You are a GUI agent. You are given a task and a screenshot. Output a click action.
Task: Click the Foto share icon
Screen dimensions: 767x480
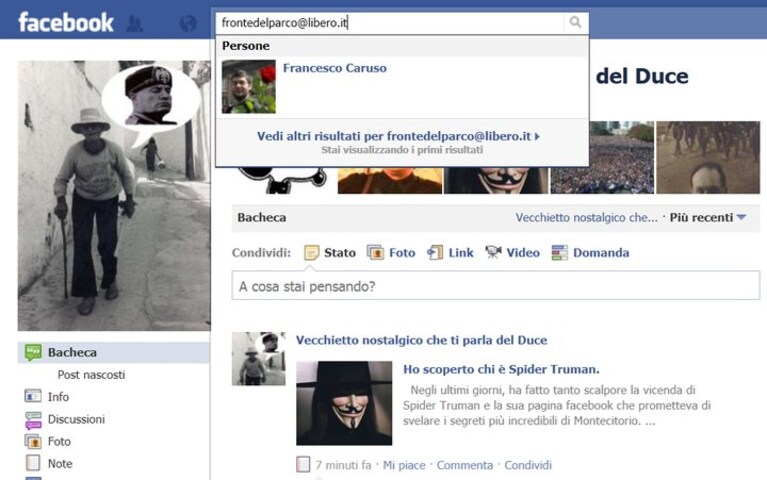pos(375,252)
